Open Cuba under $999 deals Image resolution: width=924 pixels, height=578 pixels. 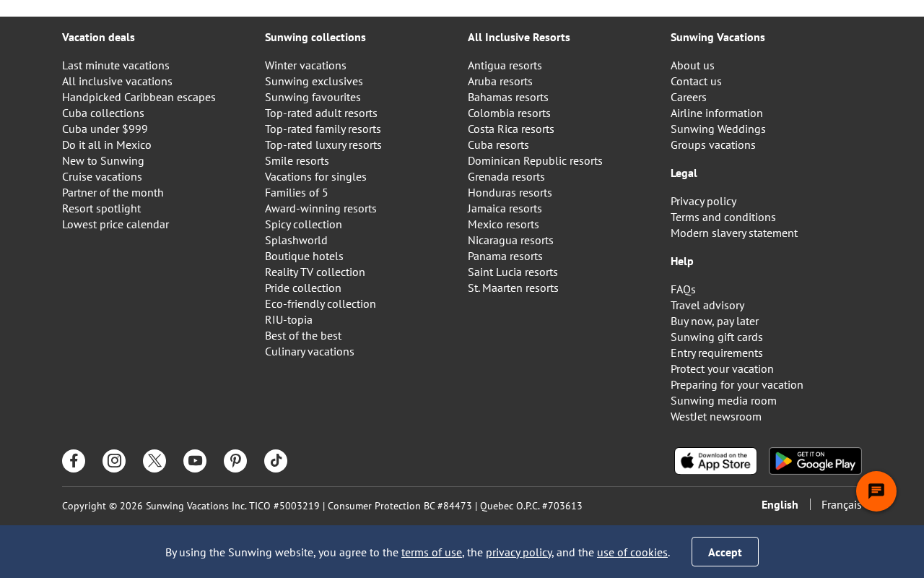click(x=105, y=129)
